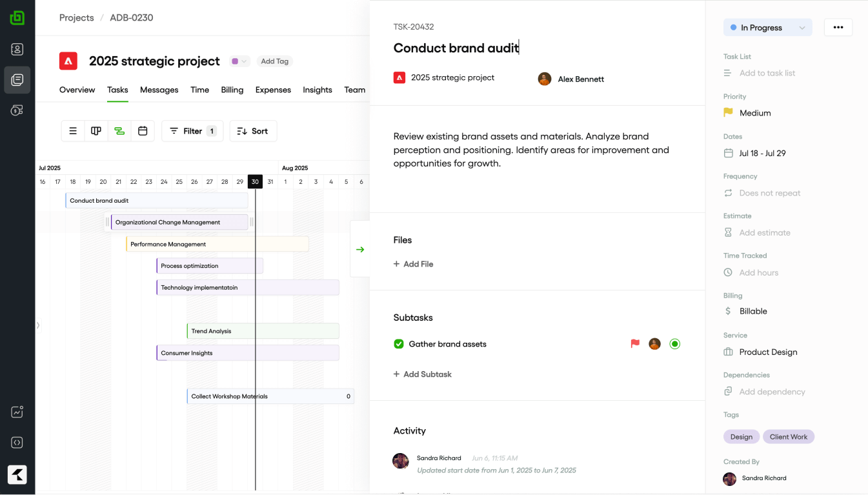Go to the Insights tab
Image resolution: width=868 pixels, height=495 pixels.
(318, 90)
